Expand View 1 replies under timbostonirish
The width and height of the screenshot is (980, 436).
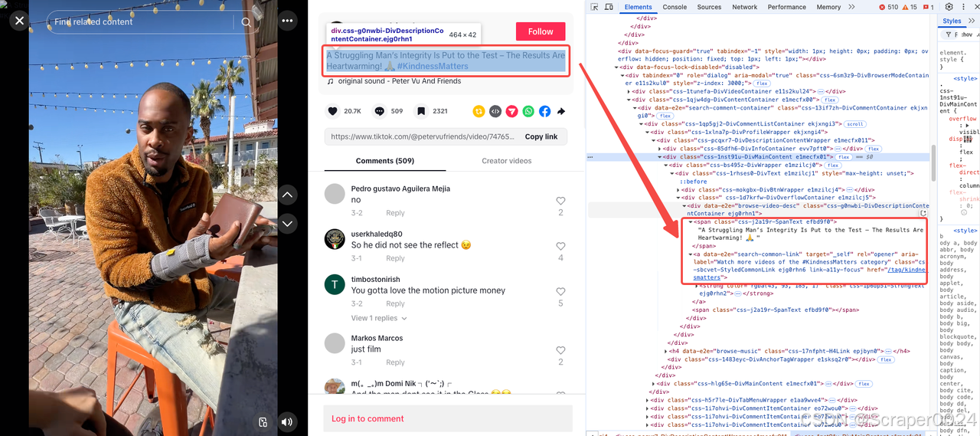click(379, 318)
